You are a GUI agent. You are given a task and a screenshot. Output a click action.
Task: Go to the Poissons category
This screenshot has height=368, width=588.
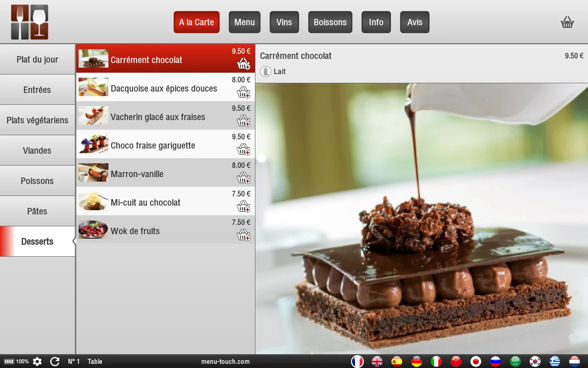click(x=37, y=181)
